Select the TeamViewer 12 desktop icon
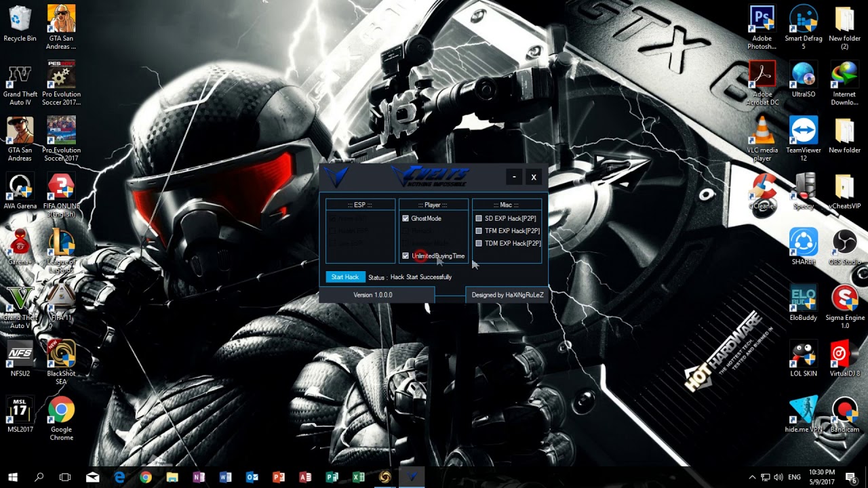868x488 pixels. click(804, 140)
